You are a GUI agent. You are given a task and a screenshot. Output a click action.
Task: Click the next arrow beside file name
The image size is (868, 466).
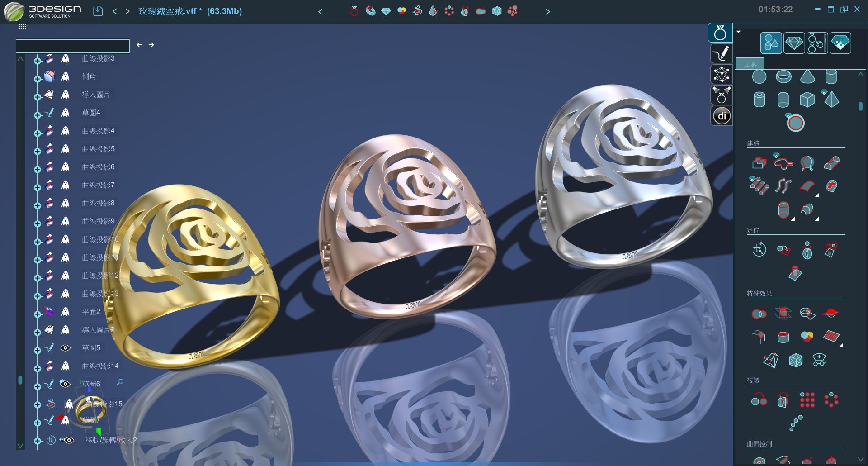click(x=127, y=11)
